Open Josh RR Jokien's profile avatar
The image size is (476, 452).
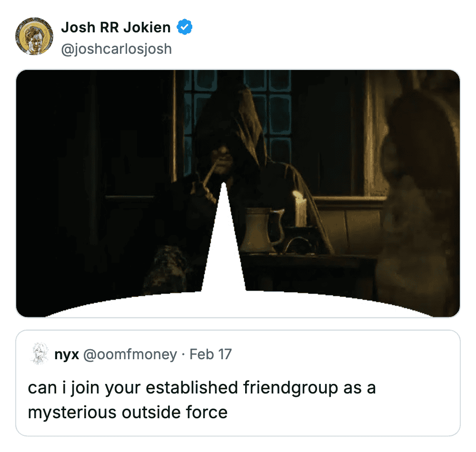(34, 36)
